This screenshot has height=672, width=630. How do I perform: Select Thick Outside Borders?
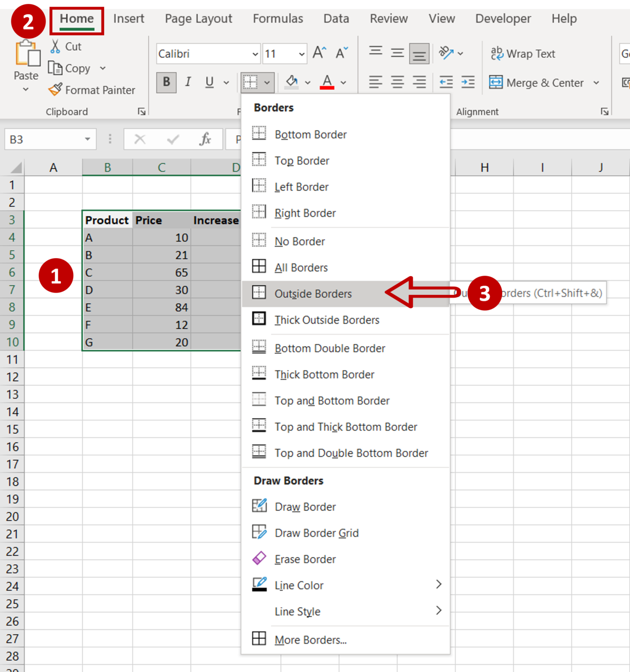click(x=346, y=320)
